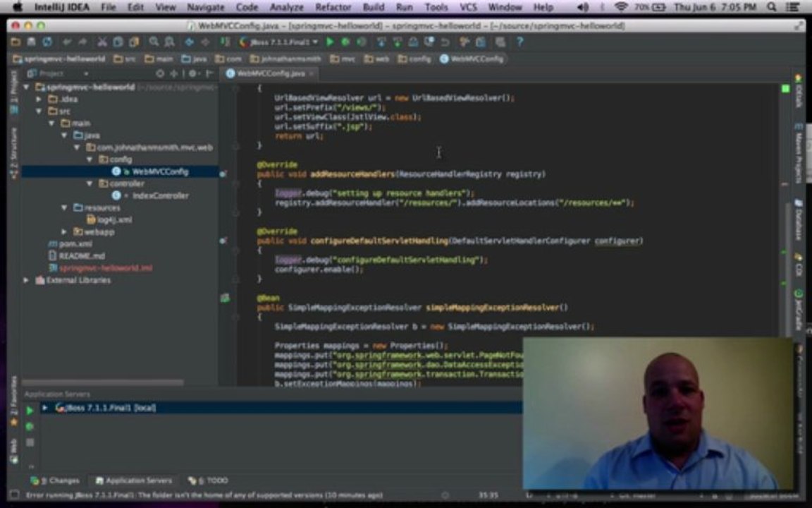Image resolution: width=812 pixels, height=508 pixels.
Task: Open Project panel gear settings
Action: 193,73
